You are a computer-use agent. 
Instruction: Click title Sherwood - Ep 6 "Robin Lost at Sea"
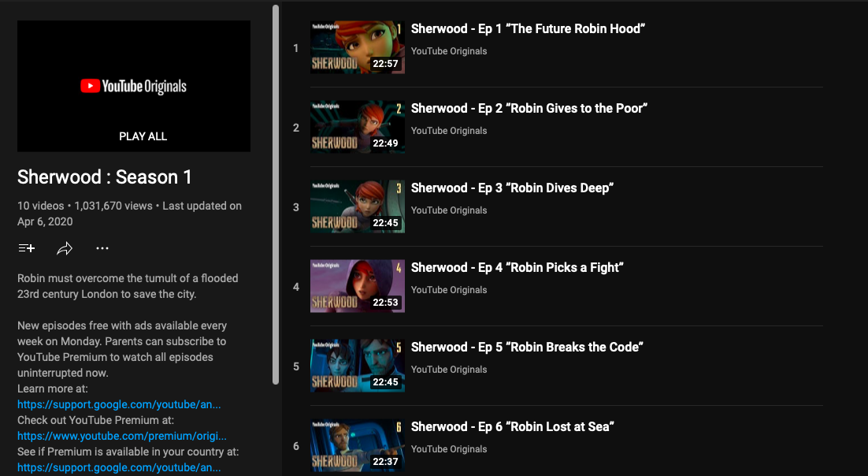pos(513,426)
